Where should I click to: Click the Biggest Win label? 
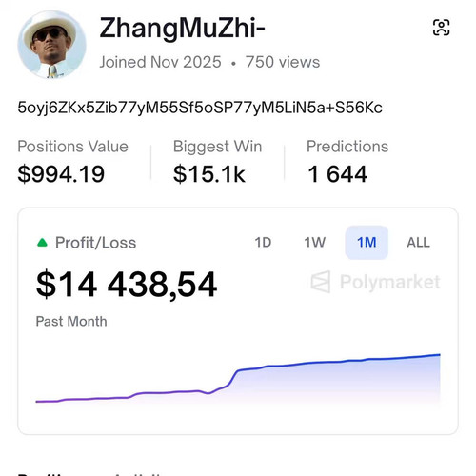(x=218, y=147)
